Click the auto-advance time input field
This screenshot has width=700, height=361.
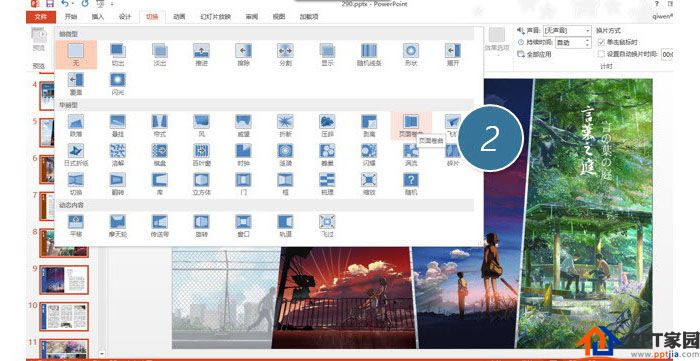[x=667, y=54]
